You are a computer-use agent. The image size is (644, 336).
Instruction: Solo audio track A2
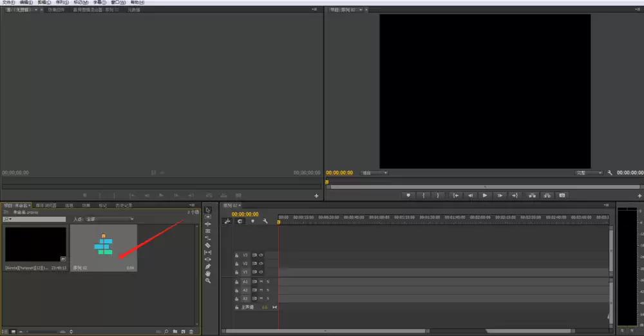(268, 290)
